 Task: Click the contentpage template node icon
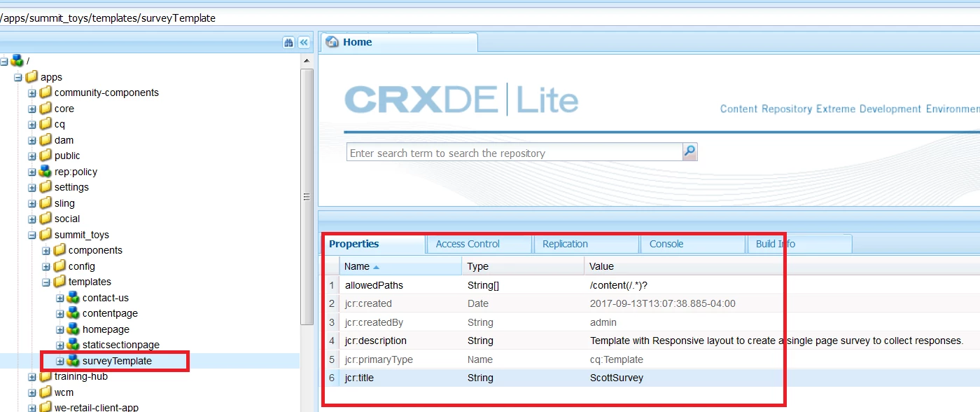pos(73,313)
